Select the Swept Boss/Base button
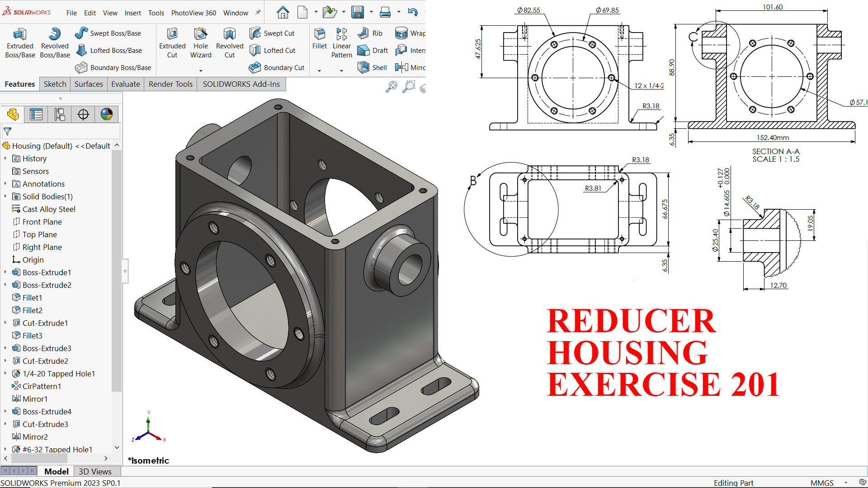The width and height of the screenshot is (868, 488). pyautogui.click(x=108, y=33)
